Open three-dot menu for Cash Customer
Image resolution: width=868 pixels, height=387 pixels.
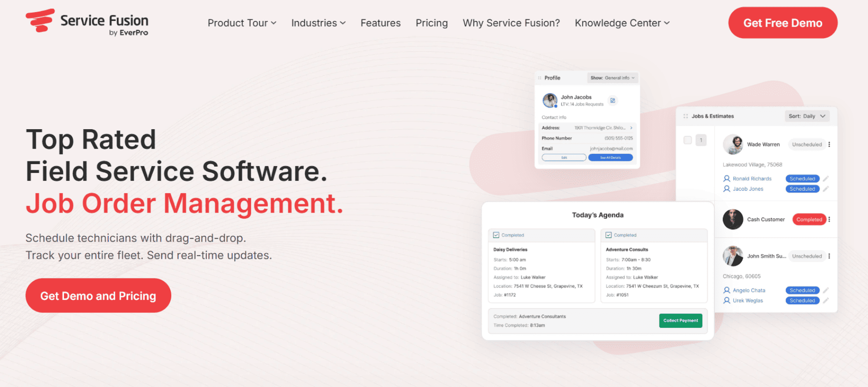point(829,219)
